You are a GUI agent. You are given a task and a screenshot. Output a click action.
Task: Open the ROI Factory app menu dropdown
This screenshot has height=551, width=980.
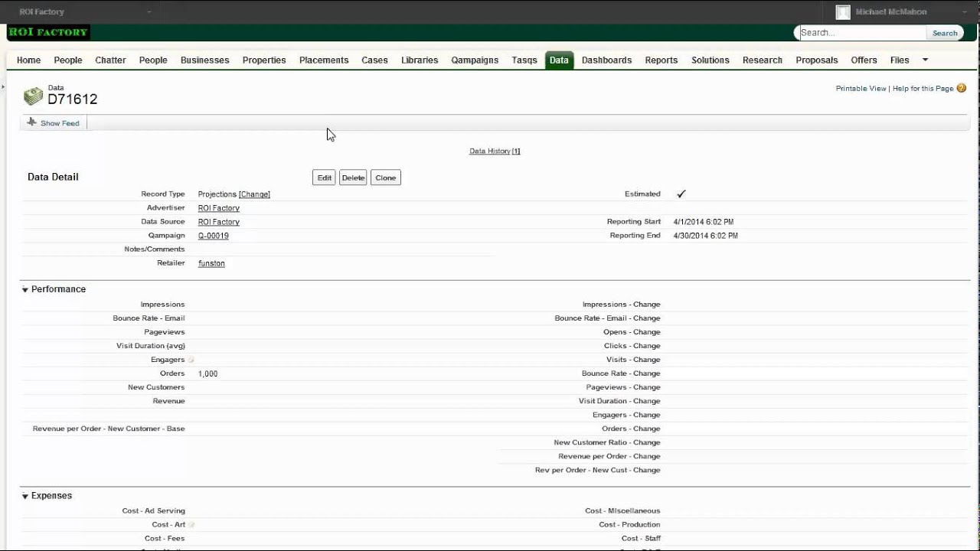click(x=149, y=12)
